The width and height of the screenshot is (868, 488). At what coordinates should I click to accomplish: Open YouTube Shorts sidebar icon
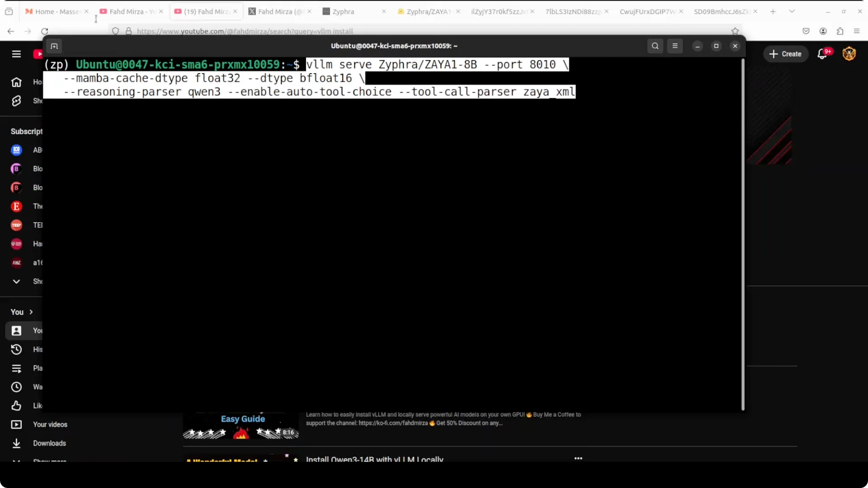(x=16, y=101)
